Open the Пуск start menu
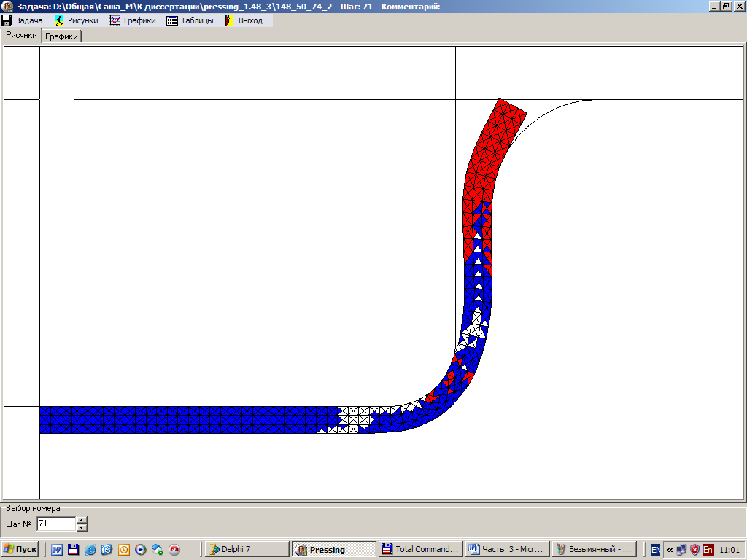 click(x=20, y=549)
